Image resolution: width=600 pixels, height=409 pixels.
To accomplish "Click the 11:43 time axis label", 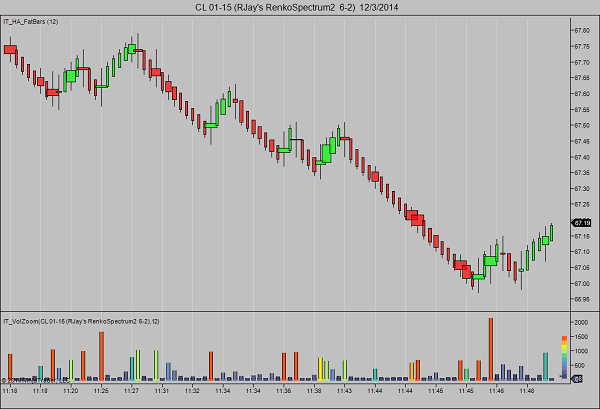I will (344, 391).
